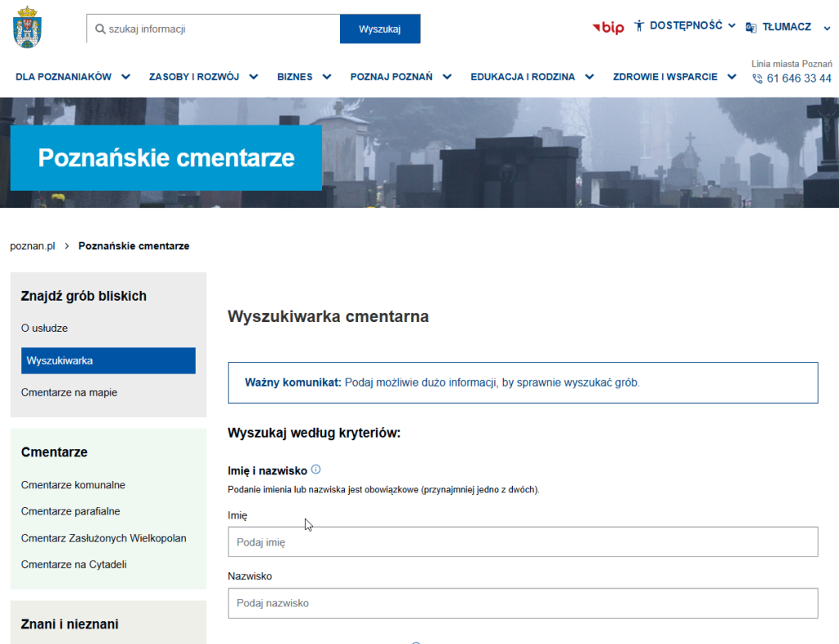
Task: Click the info icon beside Imię i nazwisko
Action: [x=315, y=469]
